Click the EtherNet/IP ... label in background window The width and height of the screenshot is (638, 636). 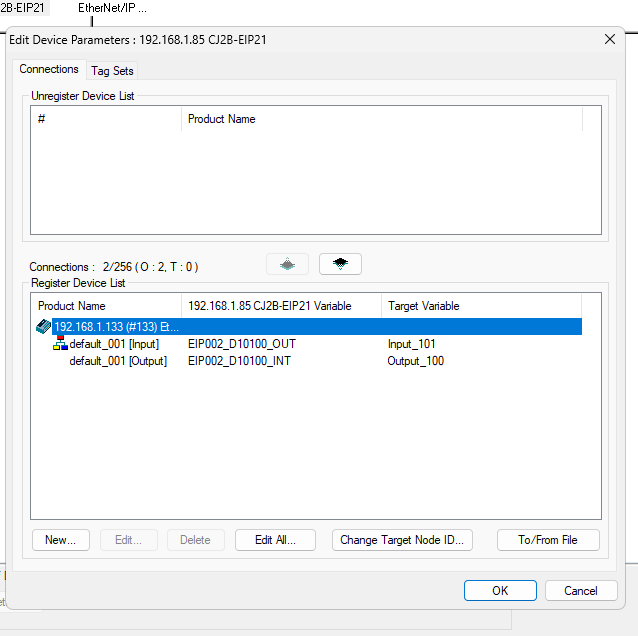click(112, 8)
